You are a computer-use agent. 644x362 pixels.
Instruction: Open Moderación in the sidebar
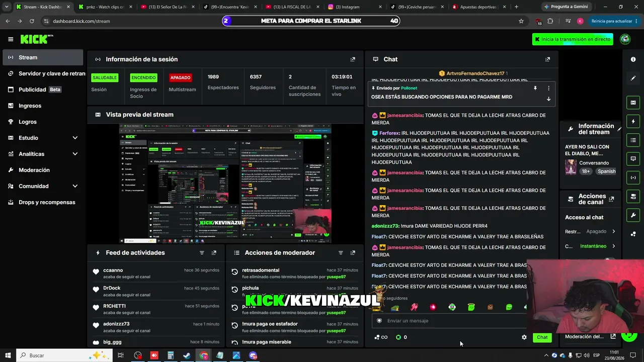click(x=34, y=170)
